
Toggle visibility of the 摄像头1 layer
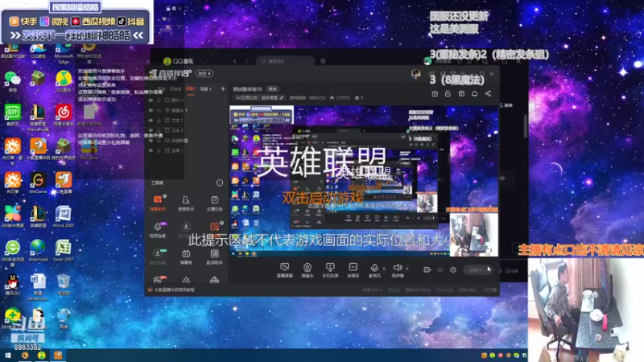pos(151,110)
